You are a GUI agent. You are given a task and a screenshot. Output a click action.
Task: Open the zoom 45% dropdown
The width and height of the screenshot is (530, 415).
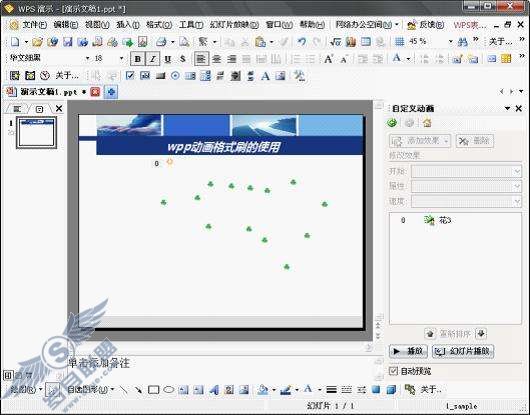[x=450, y=42]
